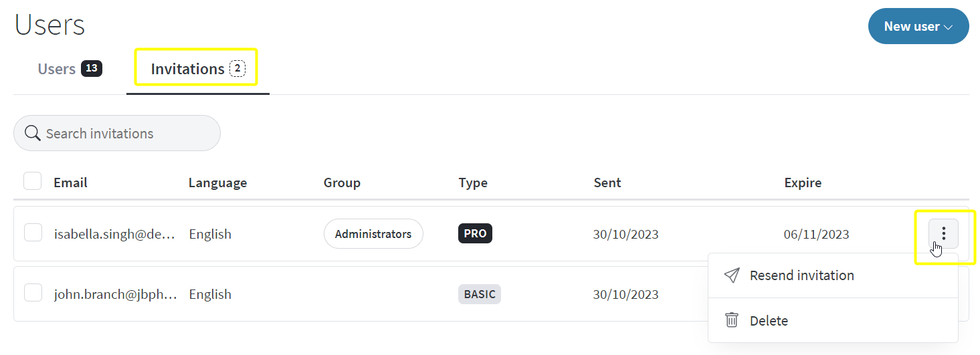This screenshot has height=355, width=980.
Task: Click the Administrators group pill
Action: pos(373,233)
